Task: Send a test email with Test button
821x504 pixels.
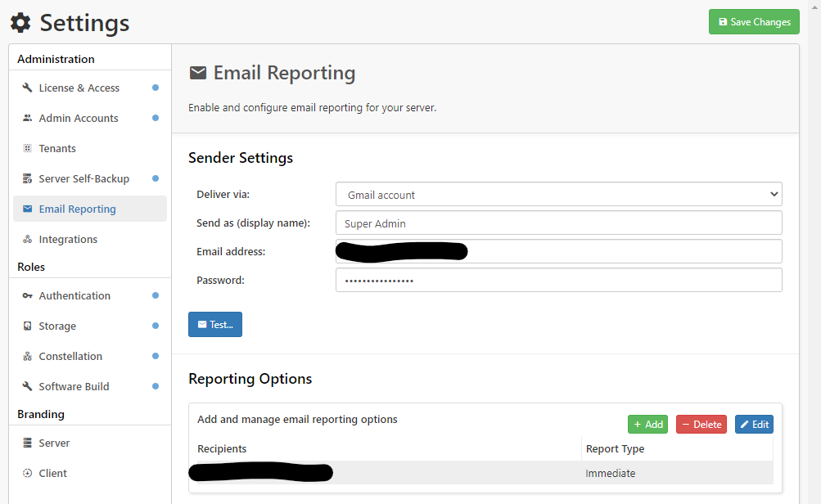Action: click(x=215, y=324)
